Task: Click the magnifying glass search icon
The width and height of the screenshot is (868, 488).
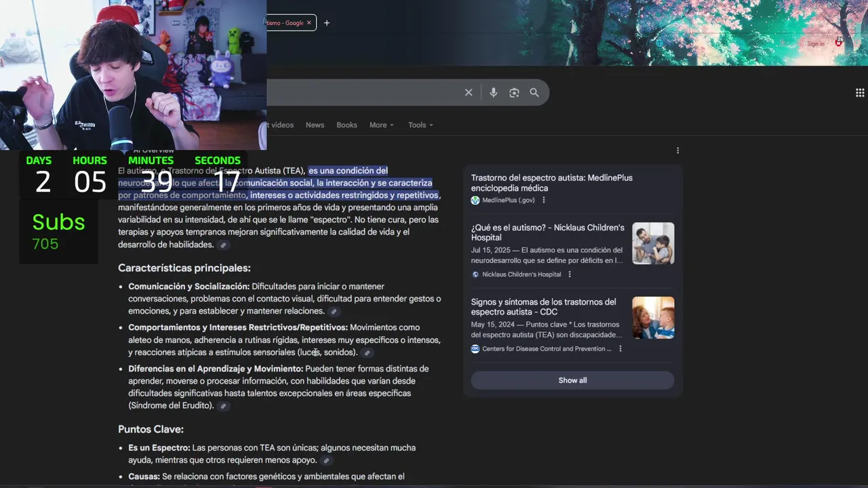Action: (x=534, y=92)
